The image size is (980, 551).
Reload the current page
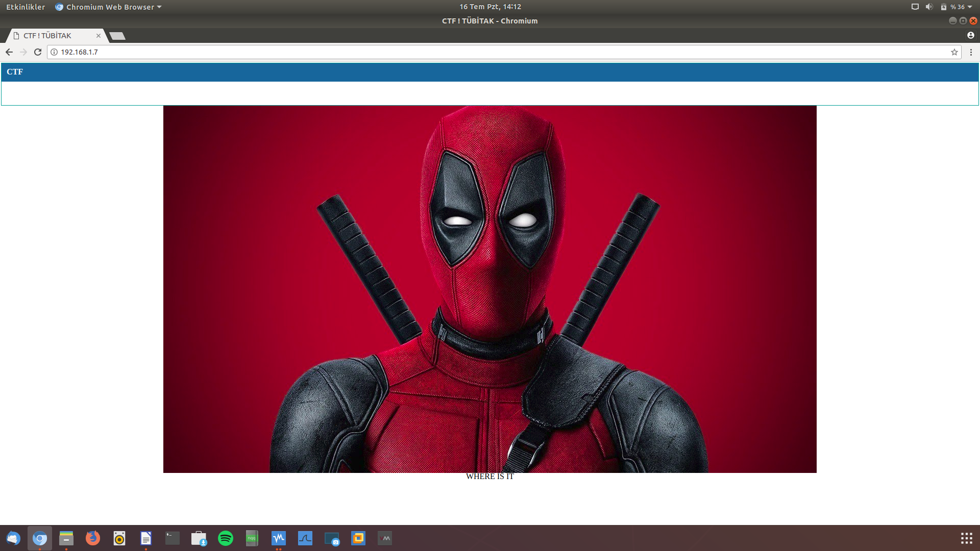[x=38, y=52]
